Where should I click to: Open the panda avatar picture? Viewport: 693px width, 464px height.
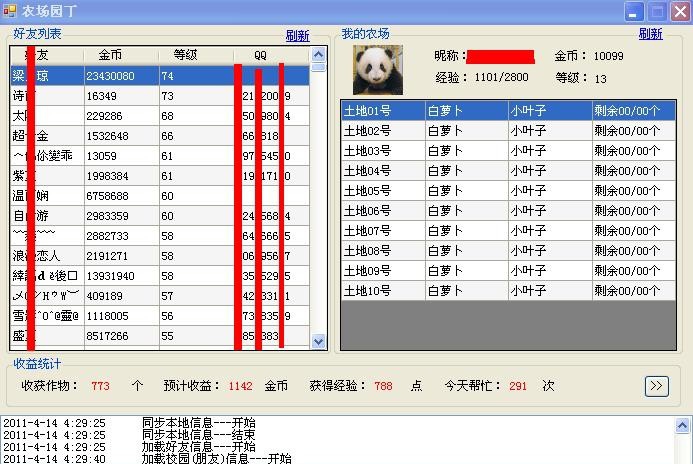(x=378, y=70)
